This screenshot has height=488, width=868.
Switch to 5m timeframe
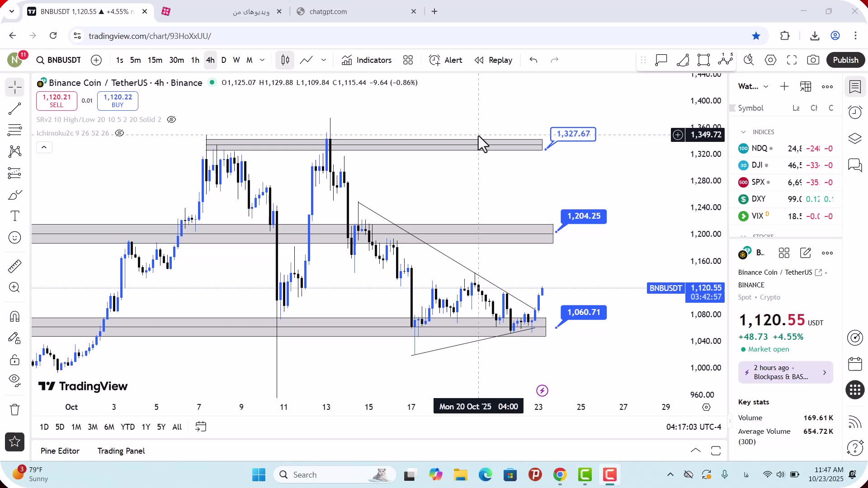135,60
